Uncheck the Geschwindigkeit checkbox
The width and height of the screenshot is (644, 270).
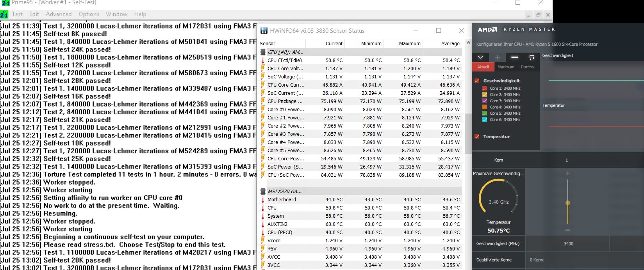pos(477,81)
